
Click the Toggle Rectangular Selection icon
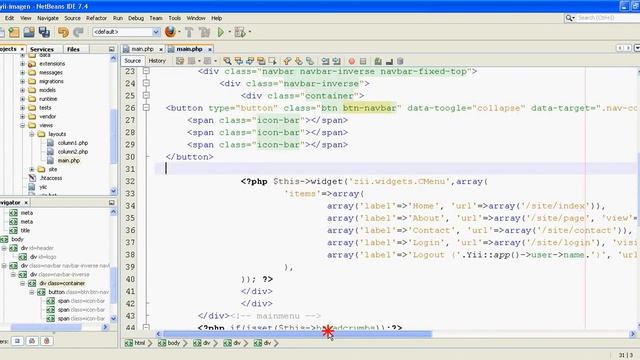[272, 61]
